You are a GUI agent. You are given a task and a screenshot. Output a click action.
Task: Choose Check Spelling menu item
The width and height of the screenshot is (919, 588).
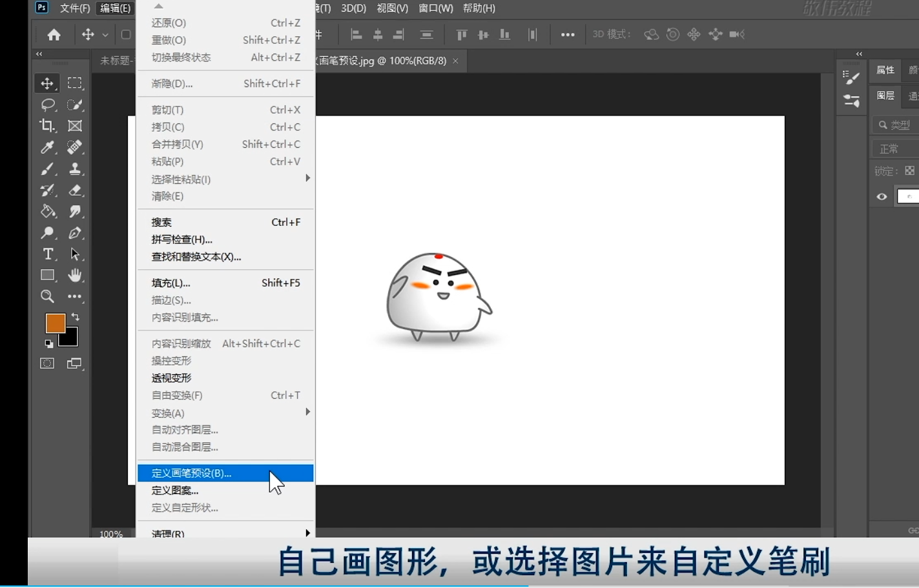click(x=225, y=239)
